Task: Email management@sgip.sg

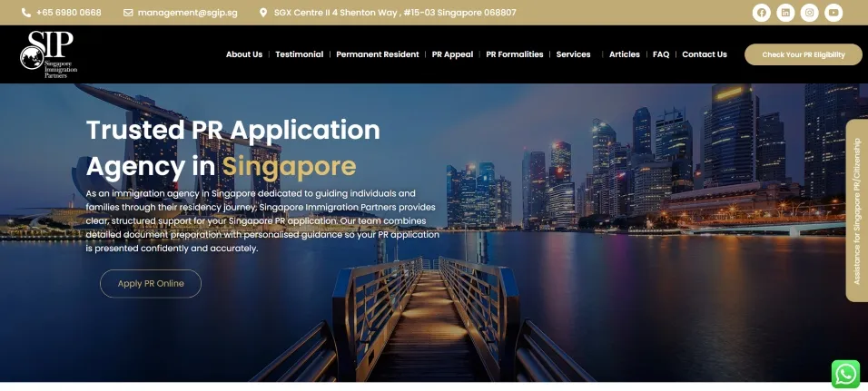Action: (188, 12)
